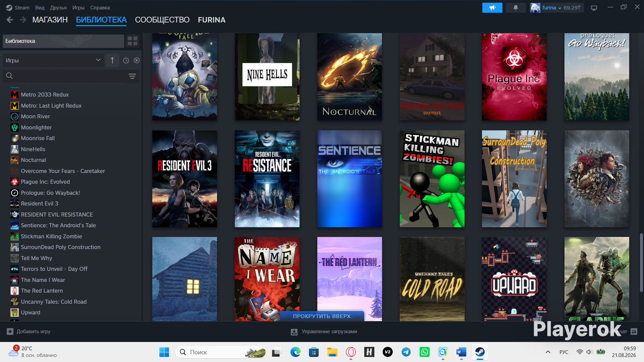
Task: Toggle the recent activity clock filter
Action: click(x=126, y=60)
